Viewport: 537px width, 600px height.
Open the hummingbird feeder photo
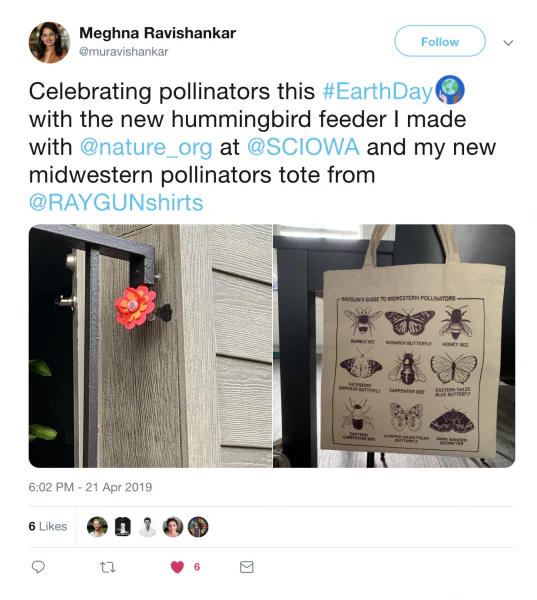coord(150,346)
